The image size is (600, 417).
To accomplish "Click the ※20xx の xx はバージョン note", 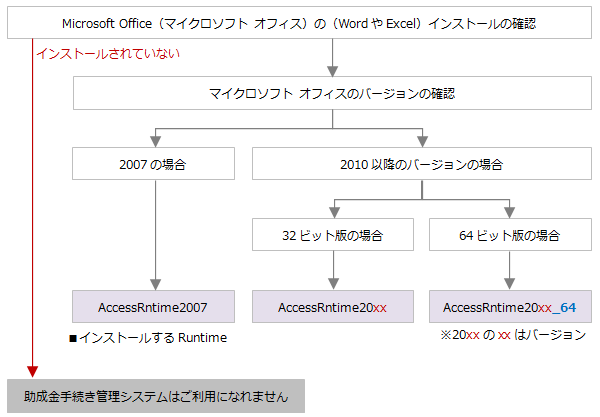I will click(x=513, y=335).
